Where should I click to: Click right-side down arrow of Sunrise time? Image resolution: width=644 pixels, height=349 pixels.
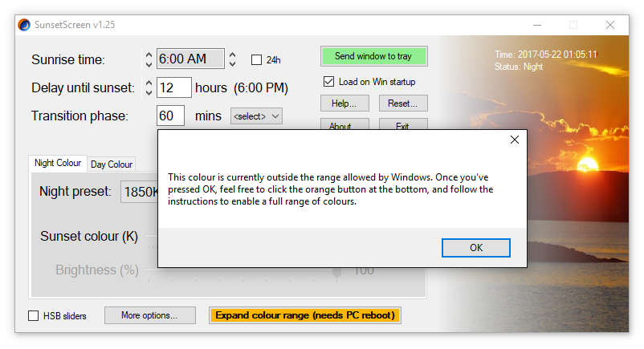[232, 63]
